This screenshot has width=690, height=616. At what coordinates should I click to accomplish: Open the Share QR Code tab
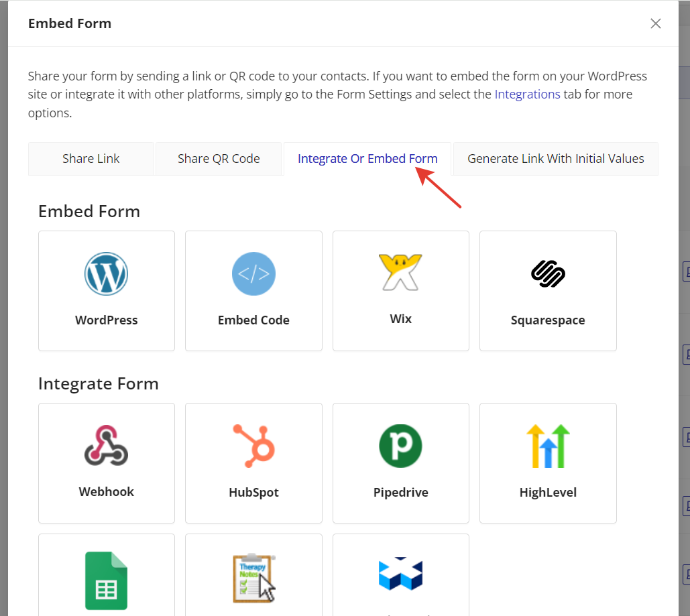tap(219, 159)
